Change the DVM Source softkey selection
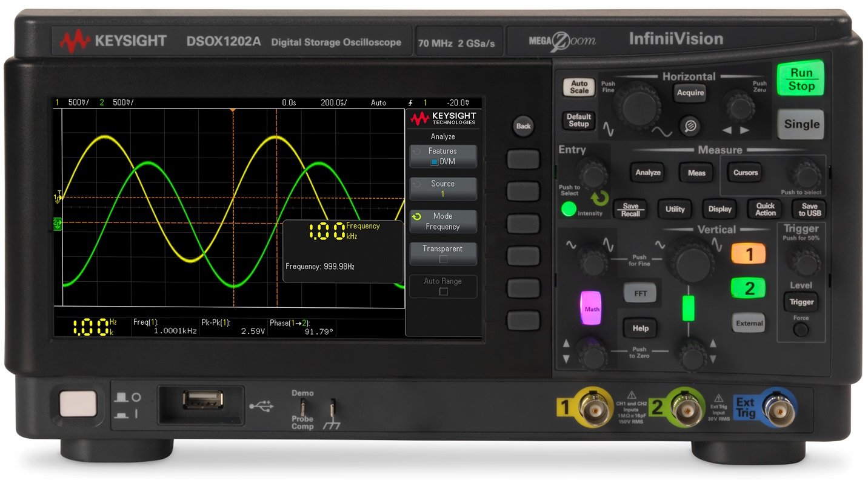This screenshot has width=868, height=483. [x=443, y=188]
